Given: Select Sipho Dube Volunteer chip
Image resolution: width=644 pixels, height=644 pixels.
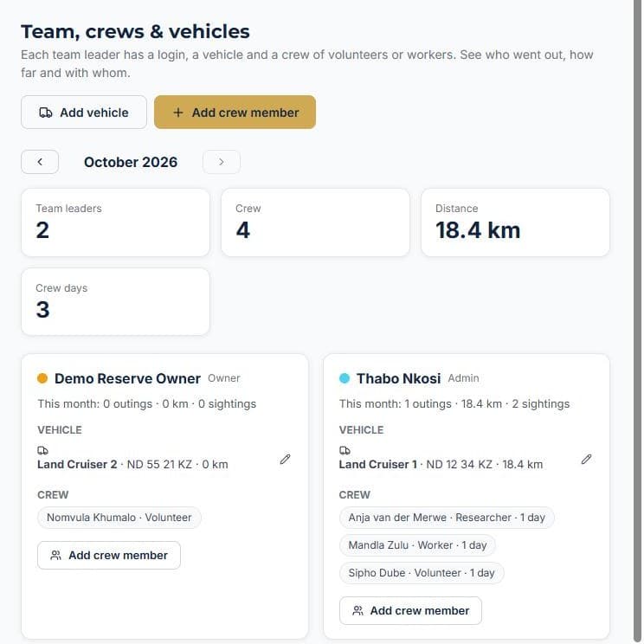Looking at the screenshot, I should (x=422, y=572).
